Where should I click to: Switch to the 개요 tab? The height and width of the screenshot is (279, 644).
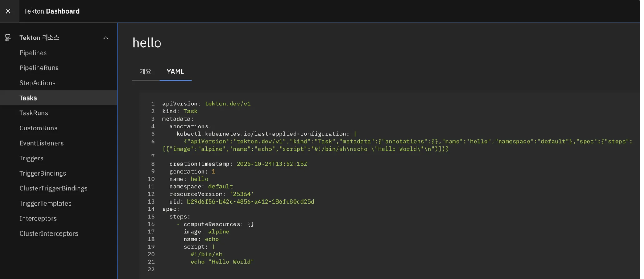coord(145,71)
